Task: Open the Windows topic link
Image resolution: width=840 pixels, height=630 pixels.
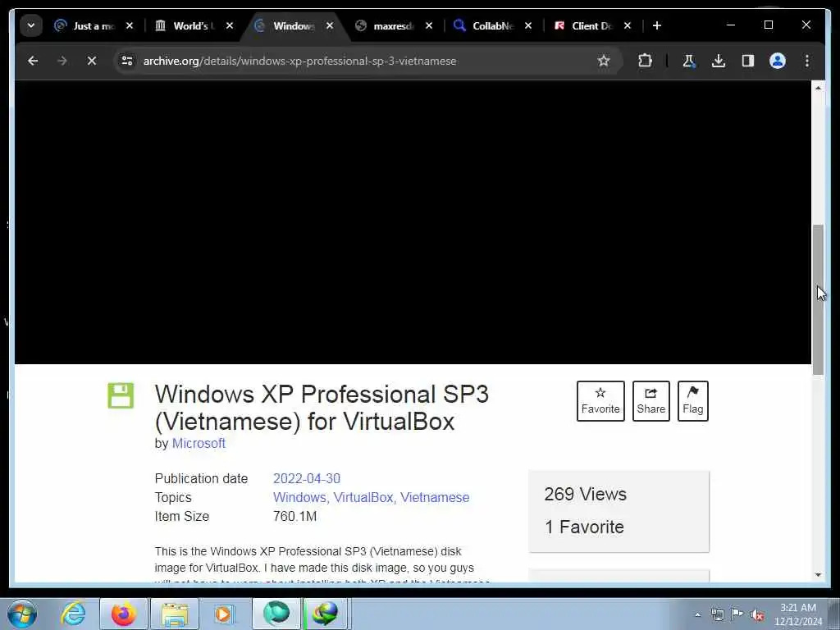Action: [299, 498]
